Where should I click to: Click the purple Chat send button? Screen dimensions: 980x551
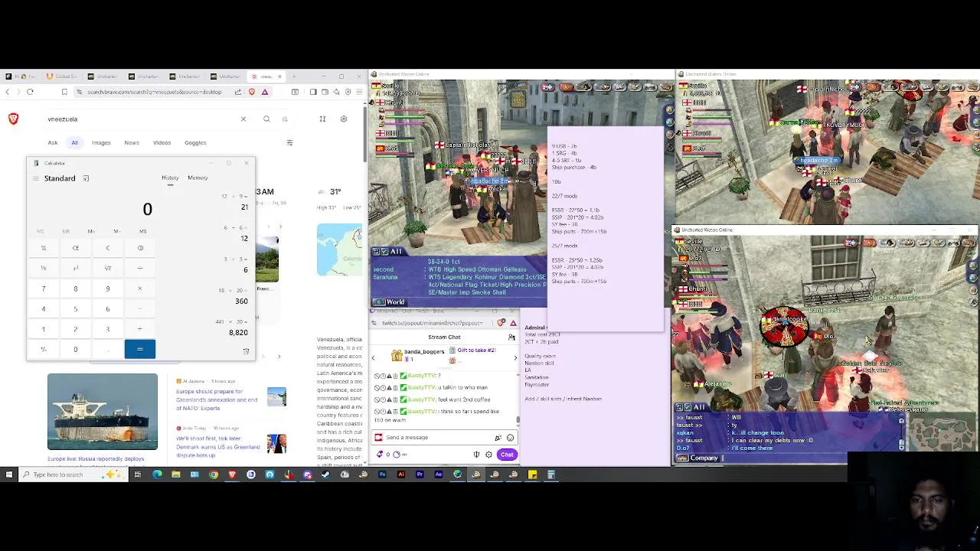coord(507,455)
